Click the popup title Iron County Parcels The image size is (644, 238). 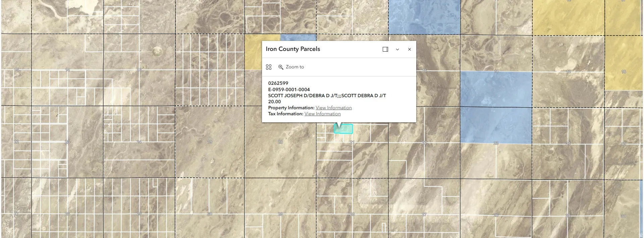click(293, 49)
